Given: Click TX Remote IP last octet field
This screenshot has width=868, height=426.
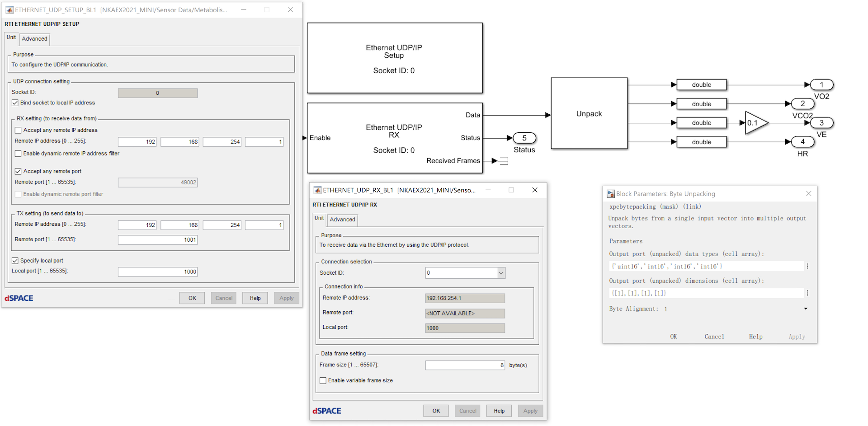Looking at the screenshot, I should point(264,225).
